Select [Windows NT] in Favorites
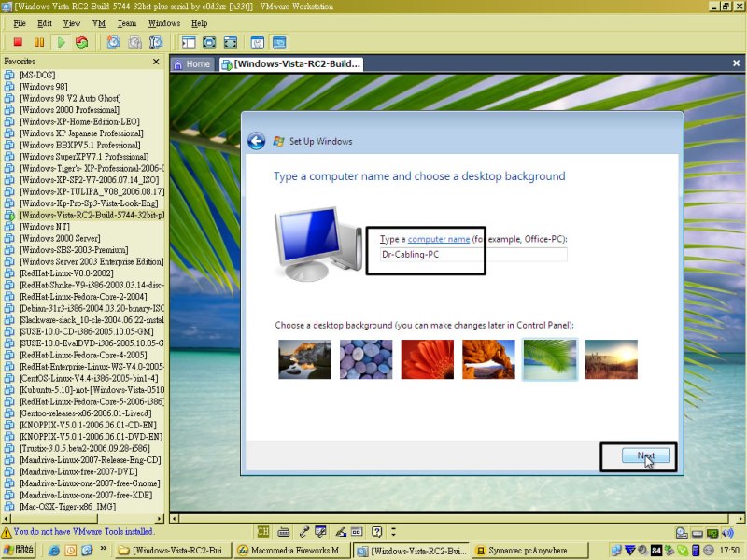The width and height of the screenshot is (747, 560). (x=44, y=227)
